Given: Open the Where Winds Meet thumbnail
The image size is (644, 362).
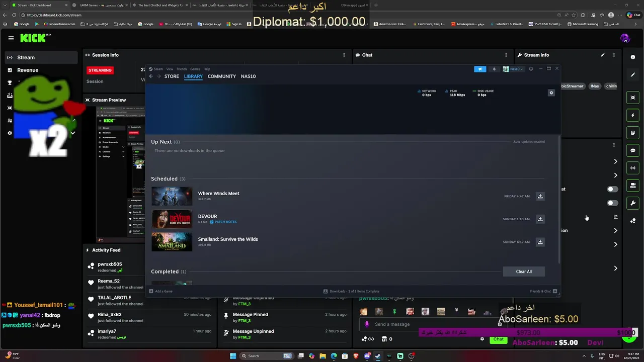Looking at the screenshot, I should click(x=172, y=196).
